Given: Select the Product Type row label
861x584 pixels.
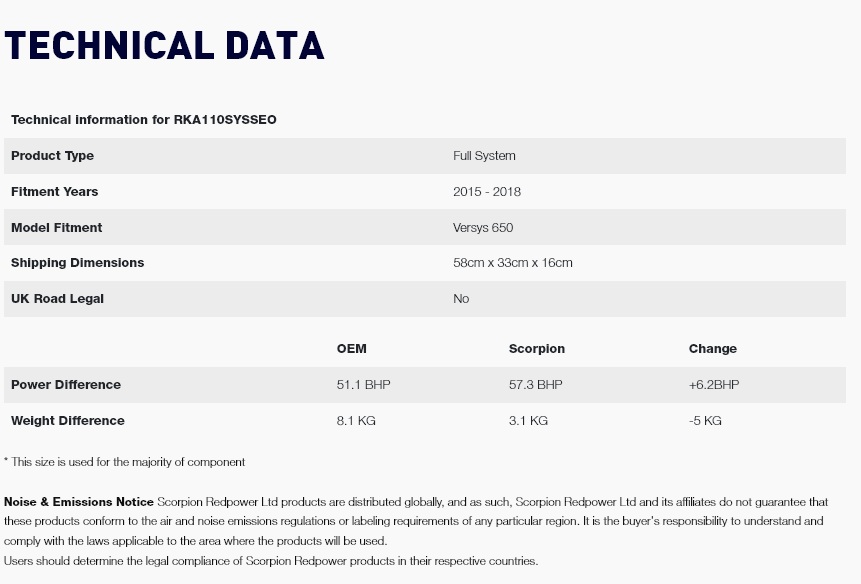Looking at the screenshot, I should click(x=52, y=156).
